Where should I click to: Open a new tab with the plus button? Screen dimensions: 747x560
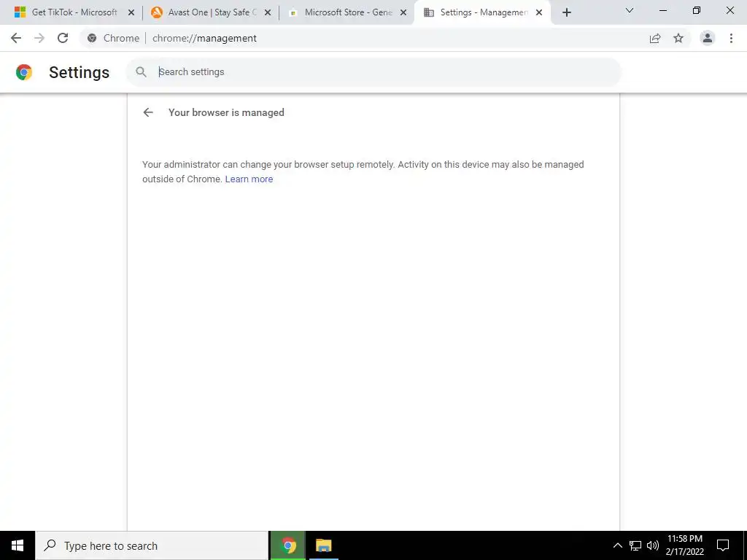point(566,12)
